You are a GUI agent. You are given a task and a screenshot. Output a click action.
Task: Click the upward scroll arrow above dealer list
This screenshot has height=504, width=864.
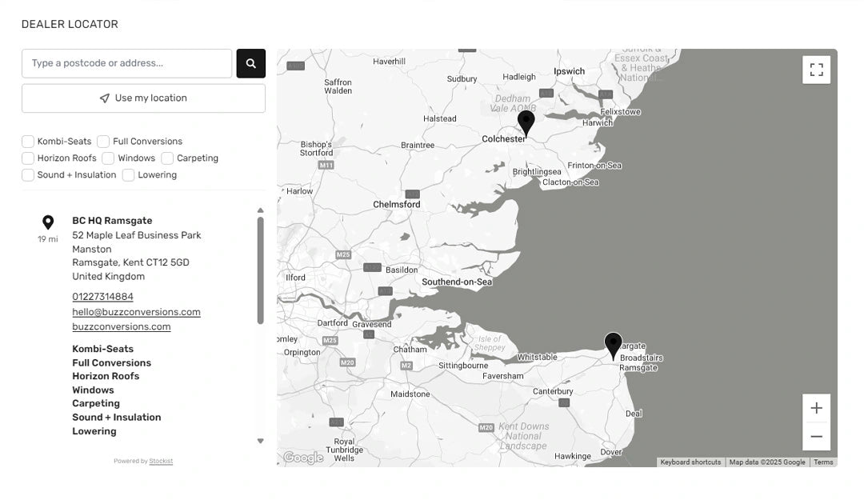coord(260,210)
